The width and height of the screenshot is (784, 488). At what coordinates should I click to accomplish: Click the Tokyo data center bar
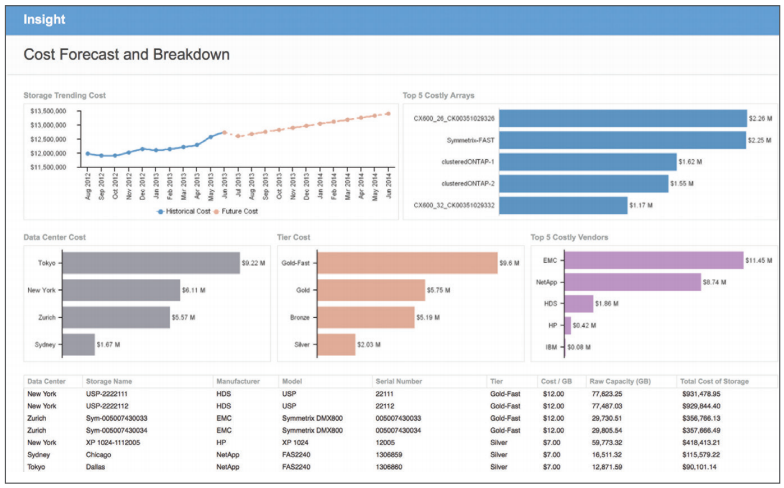(x=151, y=263)
